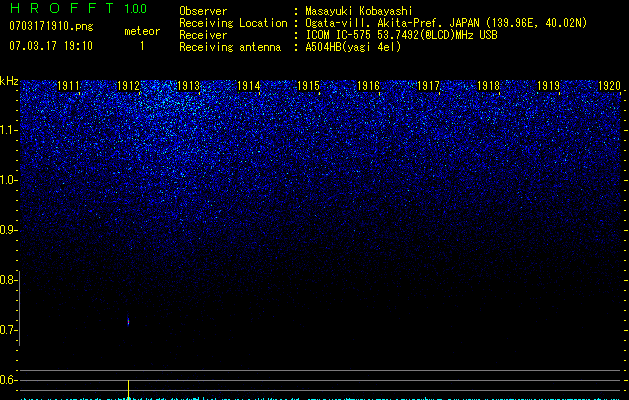Click the 1918 time marker
Viewport: 629px width, 400px height.
(488, 86)
